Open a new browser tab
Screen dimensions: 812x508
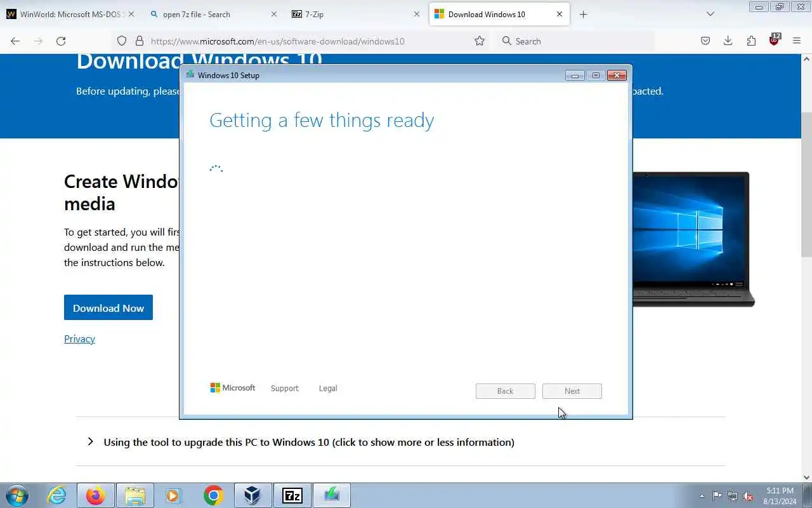pos(583,14)
